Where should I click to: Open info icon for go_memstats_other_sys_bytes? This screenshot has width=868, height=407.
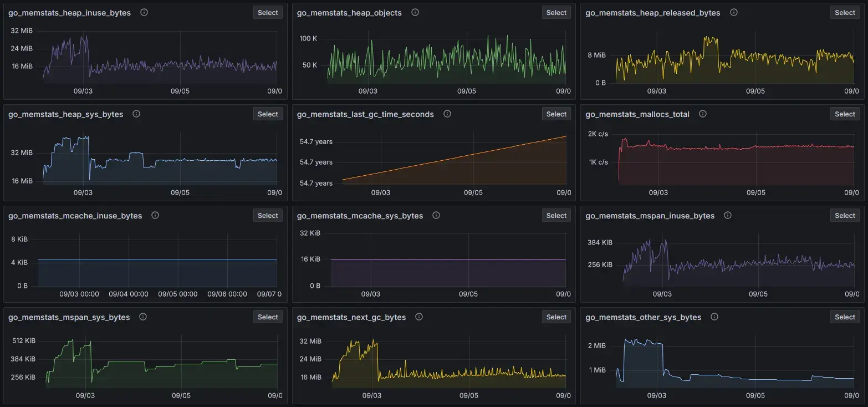[714, 317]
